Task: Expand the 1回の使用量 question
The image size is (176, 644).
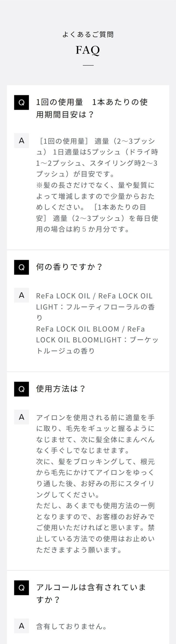Action: pyautogui.click(x=92, y=108)
